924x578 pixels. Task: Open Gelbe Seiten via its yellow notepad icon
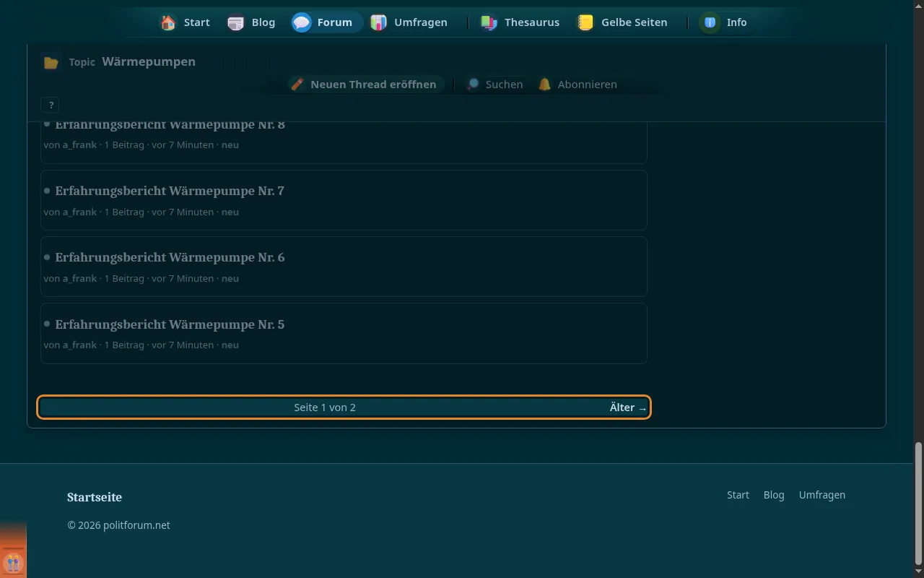tap(585, 22)
